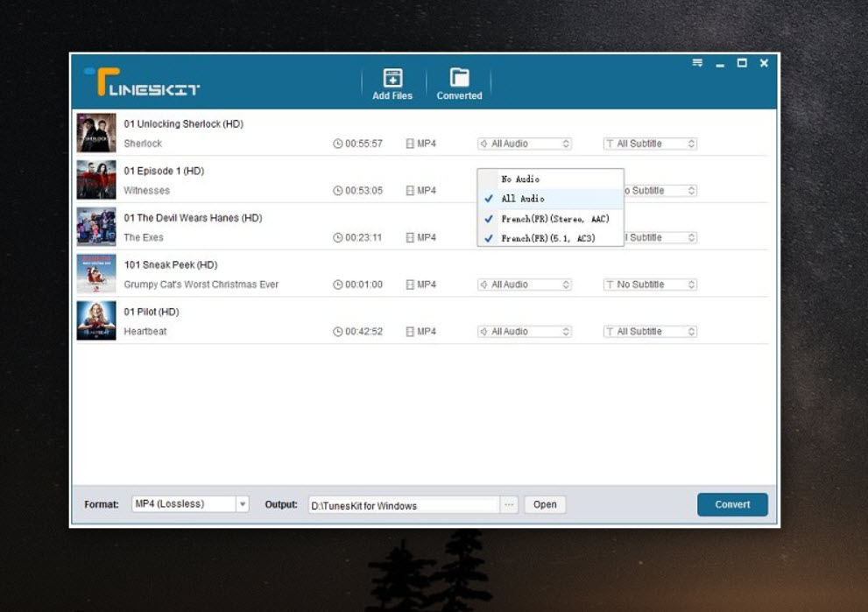
Task: Select the Heartbeat thumbnail
Action: [x=96, y=321]
